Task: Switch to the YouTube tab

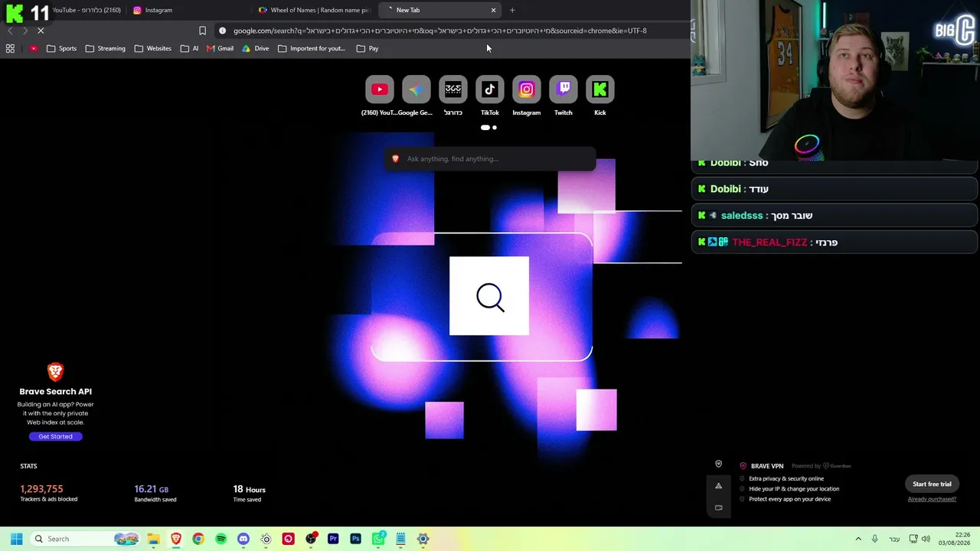Action: pos(86,10)
